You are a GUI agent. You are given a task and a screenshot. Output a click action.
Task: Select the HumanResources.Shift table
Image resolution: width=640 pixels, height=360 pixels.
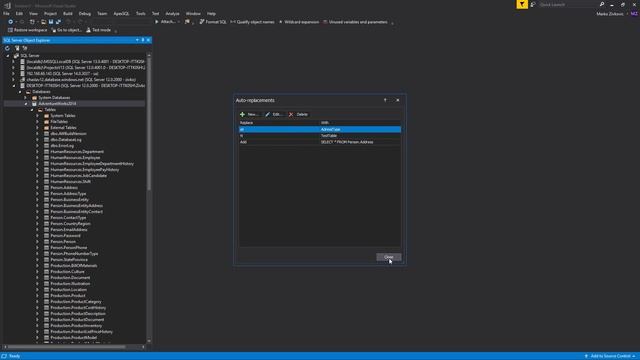click(x=71, y=182)
